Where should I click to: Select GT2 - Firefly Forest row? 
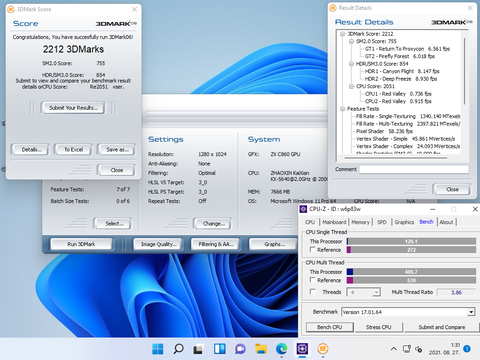click(x=400, y=56)
